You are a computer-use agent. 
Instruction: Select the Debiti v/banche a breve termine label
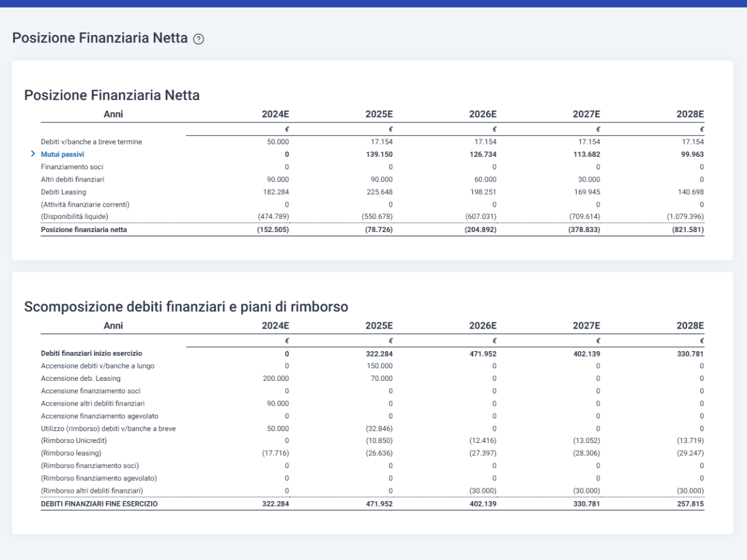pyautogui.click(x=92, y=142)
